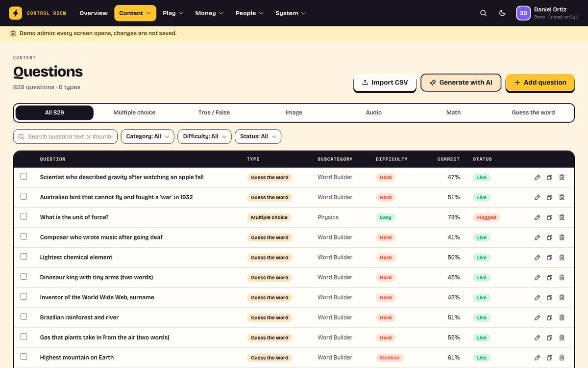Expand the Play navigation menu
The height and width of the screenshot is (368, 588).
(173, 13)
